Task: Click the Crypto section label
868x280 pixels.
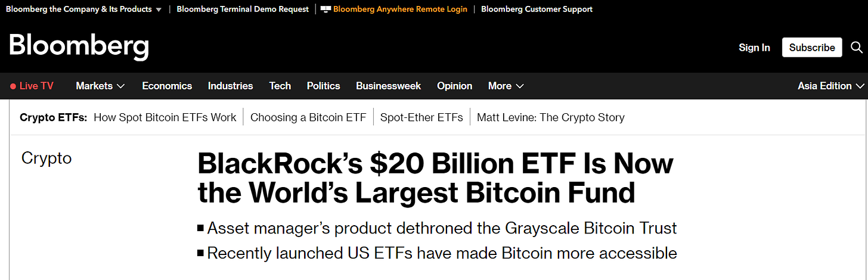Action: tap(46, 158)
